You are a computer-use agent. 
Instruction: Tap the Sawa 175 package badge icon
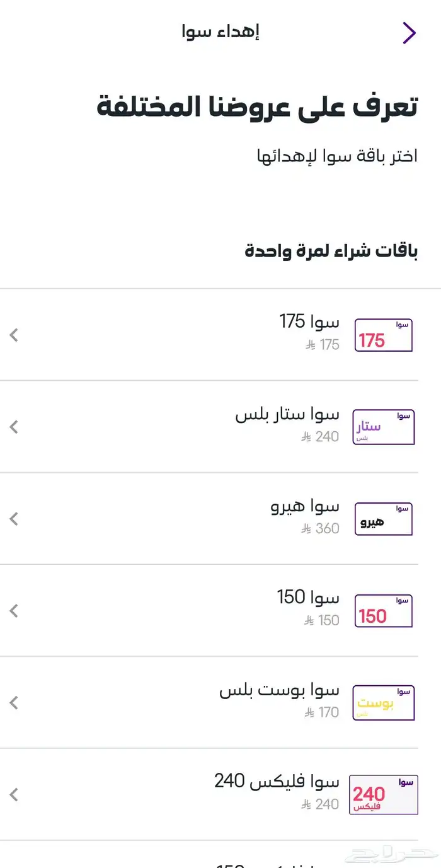click(x=383, y=335)
